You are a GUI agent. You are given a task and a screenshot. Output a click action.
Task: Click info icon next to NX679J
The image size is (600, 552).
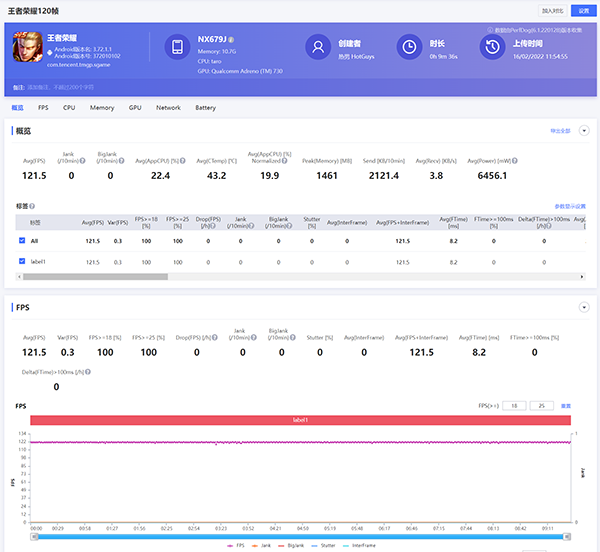click(x=233, y=38)
